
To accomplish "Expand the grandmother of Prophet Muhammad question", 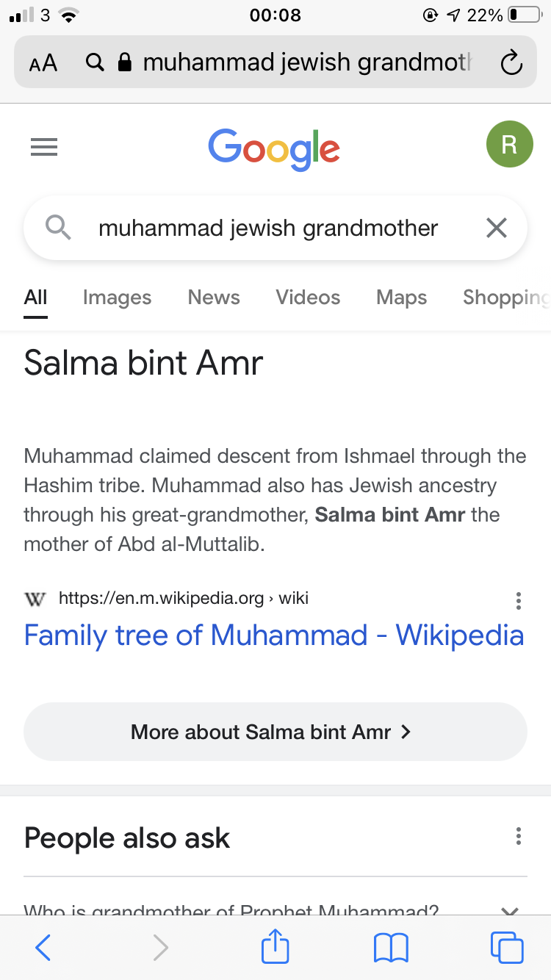I will [x=275, y=908].
